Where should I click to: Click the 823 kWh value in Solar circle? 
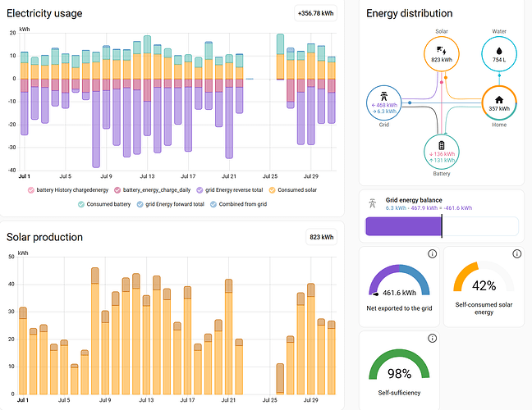pos(442,60)
